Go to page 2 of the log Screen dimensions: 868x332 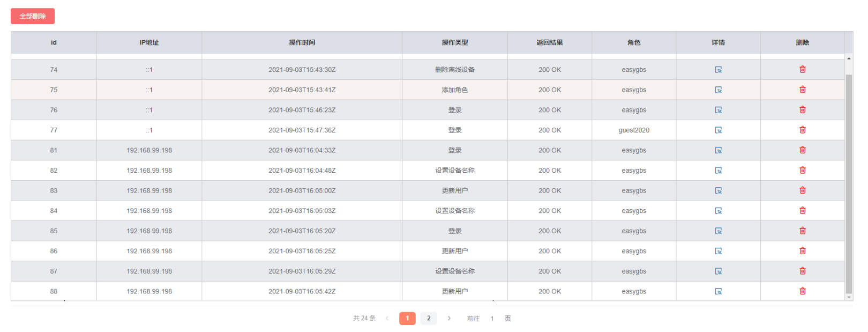(429, 319)
